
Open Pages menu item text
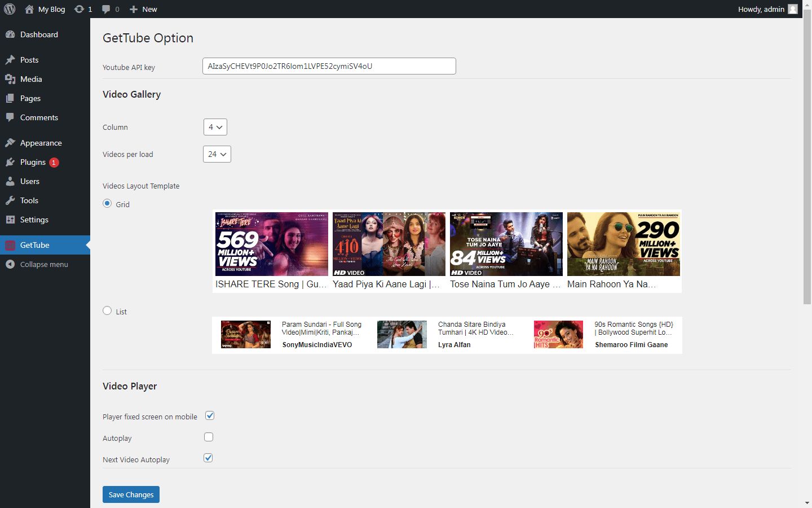[30, 98]
